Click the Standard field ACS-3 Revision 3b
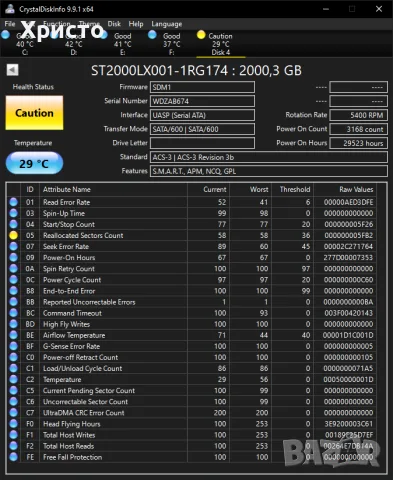The height and width of the screenshot is (480, 393). tap(269, 157)
